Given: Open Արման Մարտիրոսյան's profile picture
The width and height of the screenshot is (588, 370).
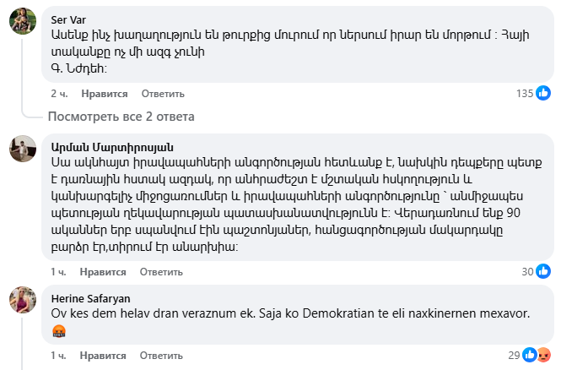Looking at the screenshot, I should pyautogui.click(x=22, y=149).
